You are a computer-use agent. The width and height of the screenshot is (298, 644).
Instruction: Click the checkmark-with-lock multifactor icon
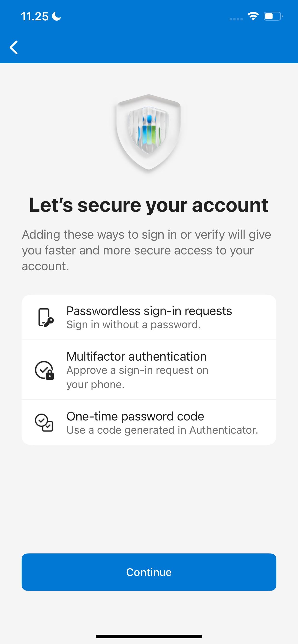click(44, 370)
